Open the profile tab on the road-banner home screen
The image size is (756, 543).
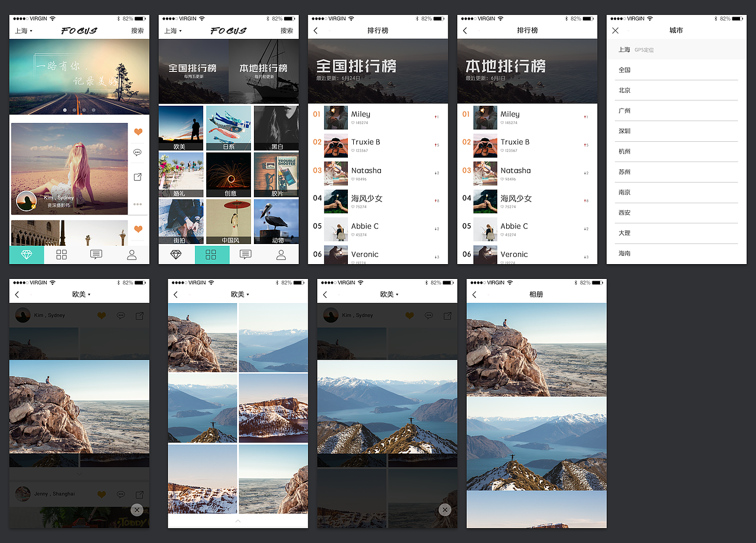pyautogui.click(x=132, y=255)
